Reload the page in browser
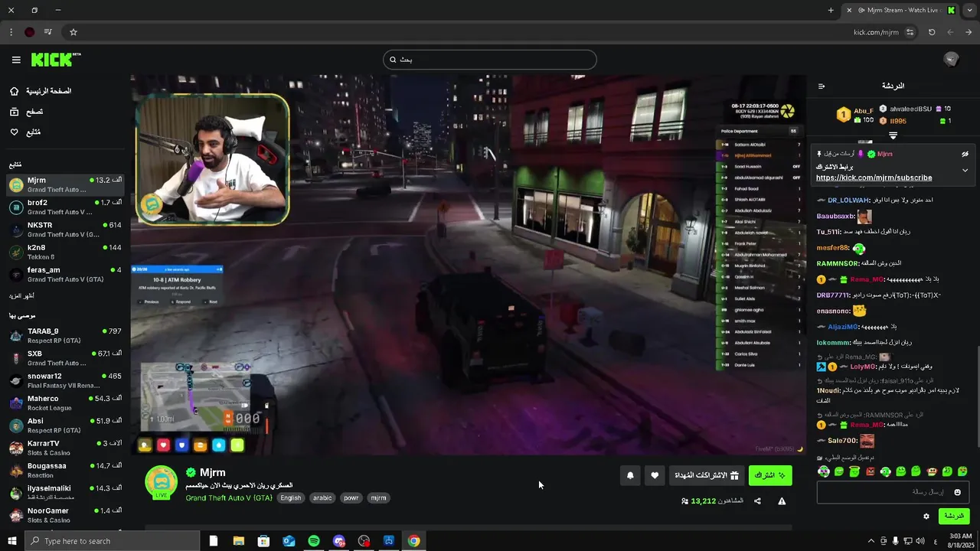 (x=932, y=32)
